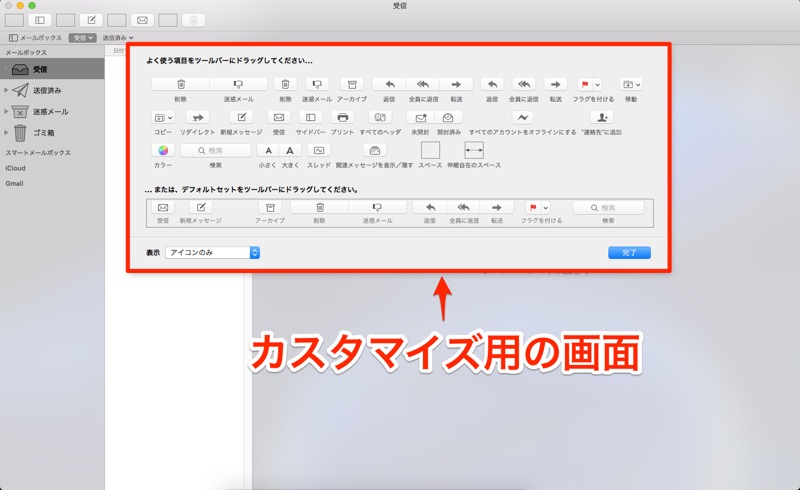Open the コピー copy-to dropdown item
Viewport: 800px width, 490px height.
click(163, 117)
